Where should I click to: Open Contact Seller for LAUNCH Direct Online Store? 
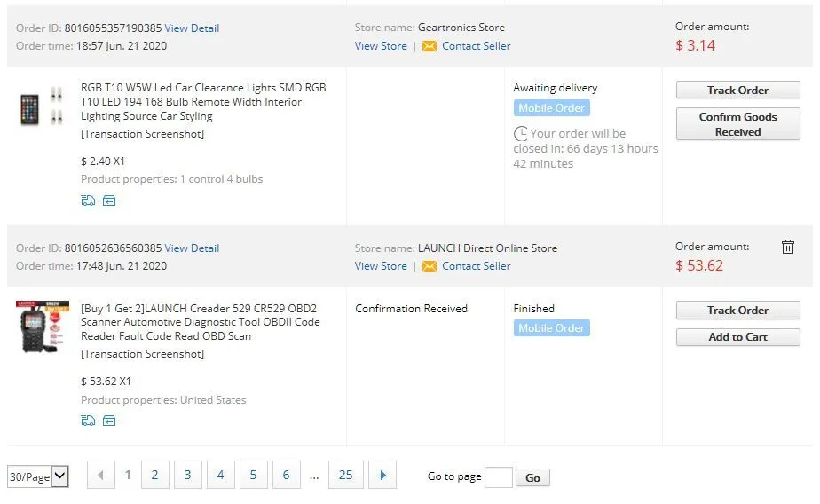click(x=476, y=266)
